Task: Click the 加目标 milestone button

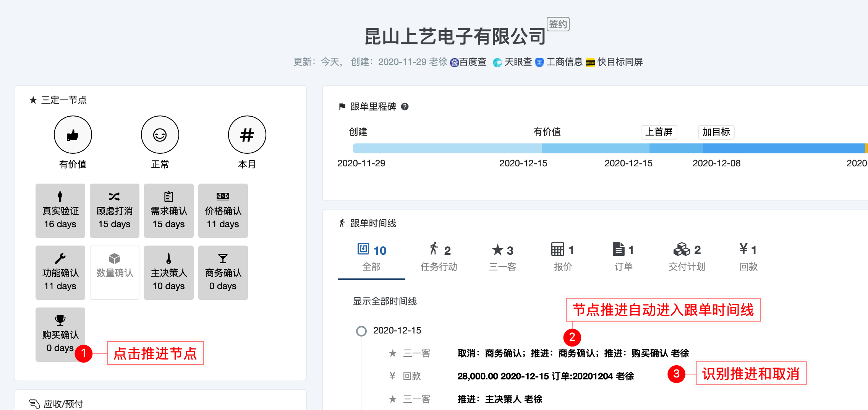Action: tap(716, 132)
